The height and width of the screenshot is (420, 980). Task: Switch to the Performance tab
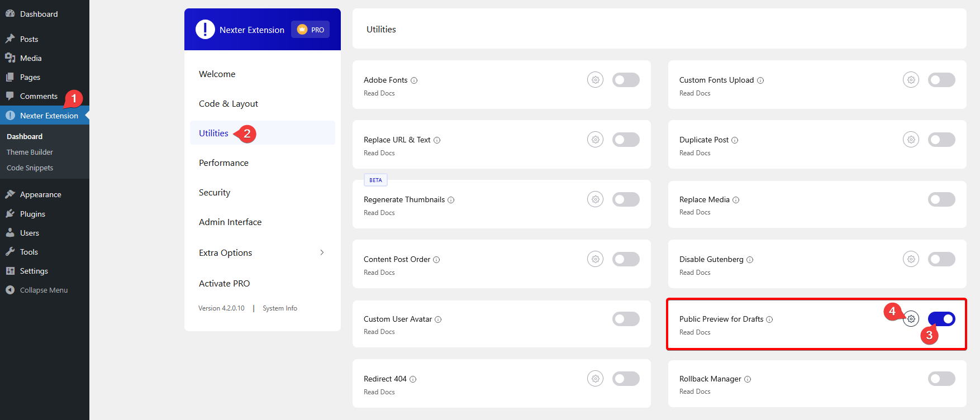pyautogui.click(x=223, y=163)
